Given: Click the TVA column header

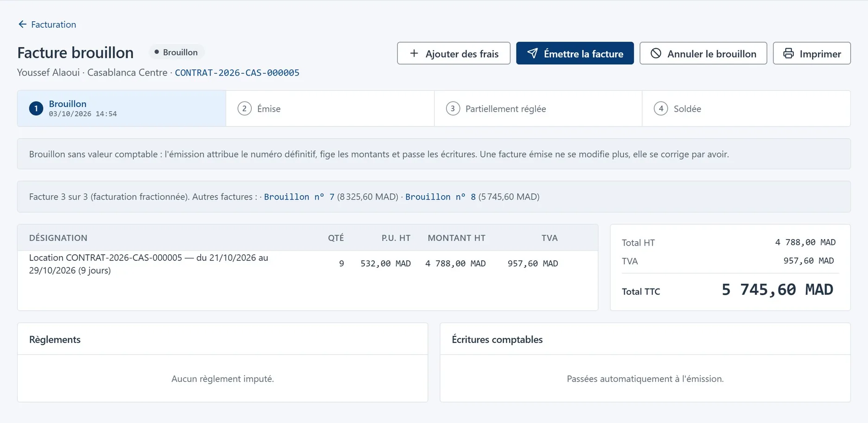Looking at the screenshot, I should click(x=549, y=238).
